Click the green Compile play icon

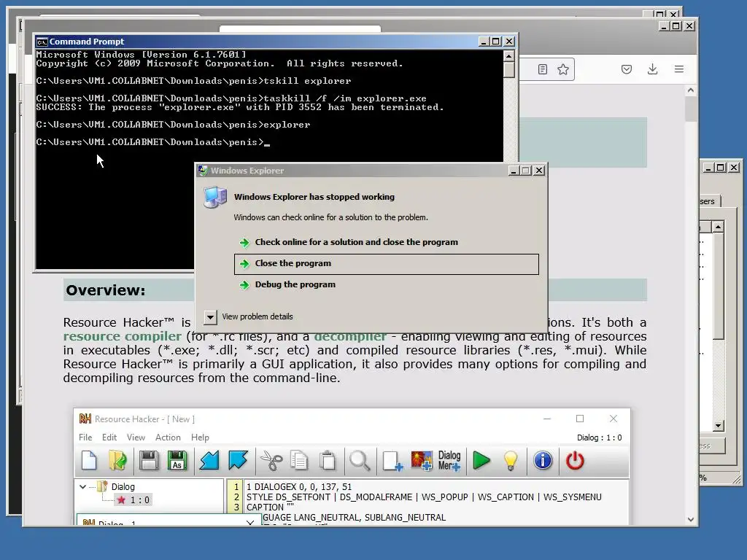[x=481, y=461]
